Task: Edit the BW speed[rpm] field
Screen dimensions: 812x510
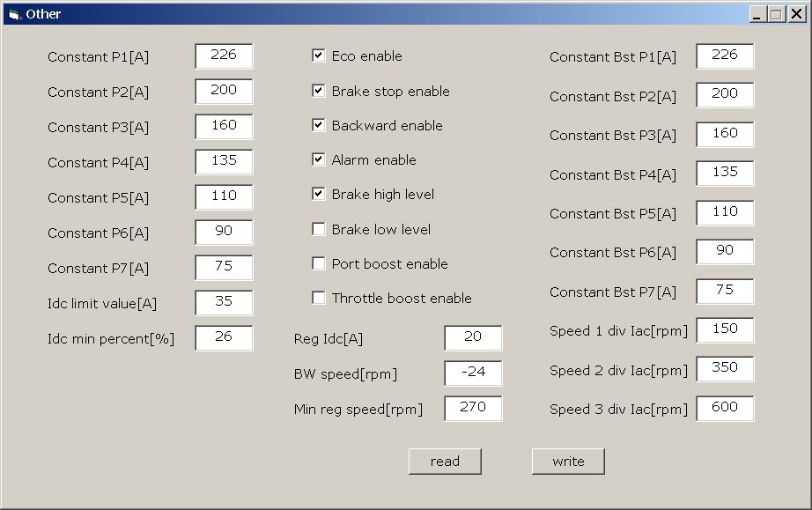Action: coord(473,373)
